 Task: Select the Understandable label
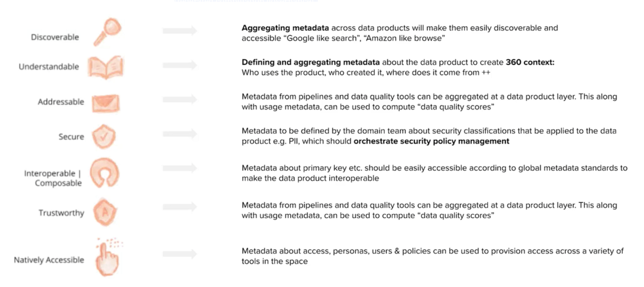pos(49,67)
